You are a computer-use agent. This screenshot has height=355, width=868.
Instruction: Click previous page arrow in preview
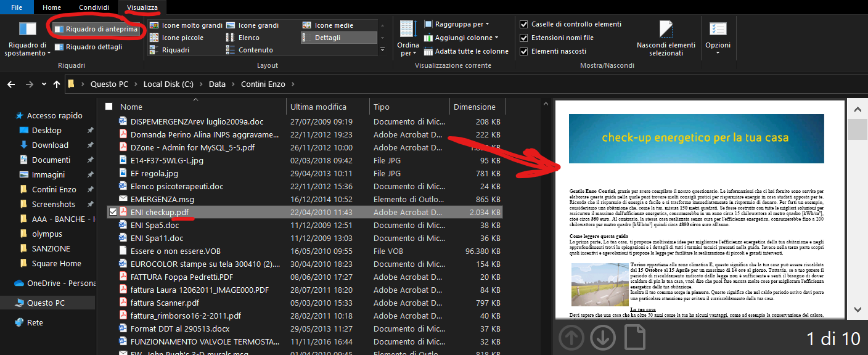571,338
